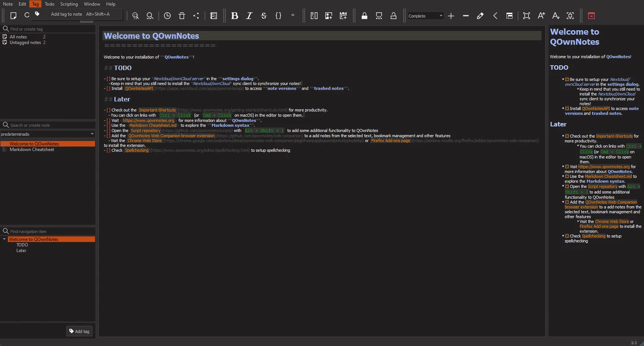
Task: Click the panels layout icon
Action: [510, 16]
